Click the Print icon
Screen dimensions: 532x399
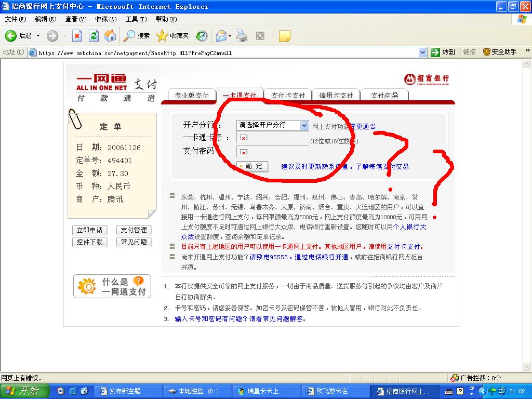242,36
